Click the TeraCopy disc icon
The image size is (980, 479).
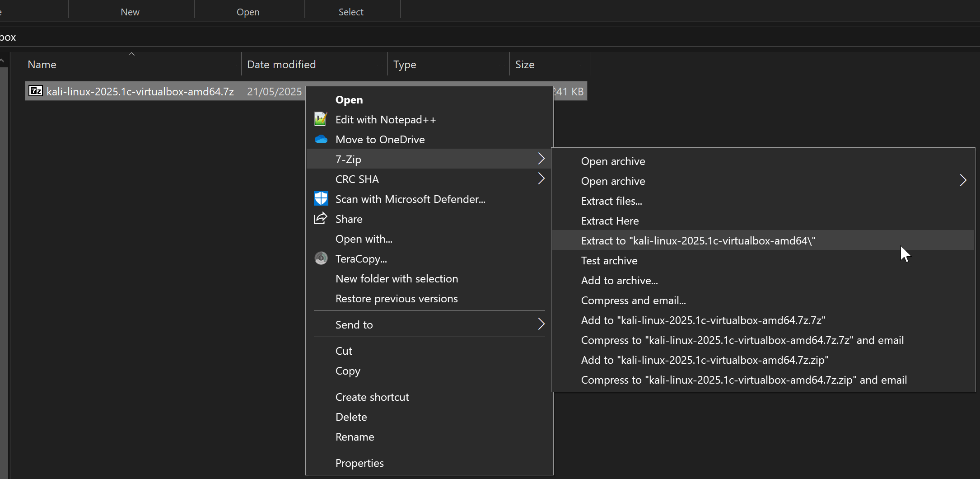tap(321, 258)
